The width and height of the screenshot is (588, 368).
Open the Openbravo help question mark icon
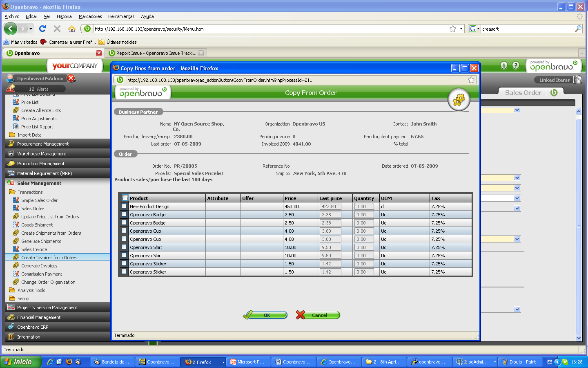click(x=516, y=65)
